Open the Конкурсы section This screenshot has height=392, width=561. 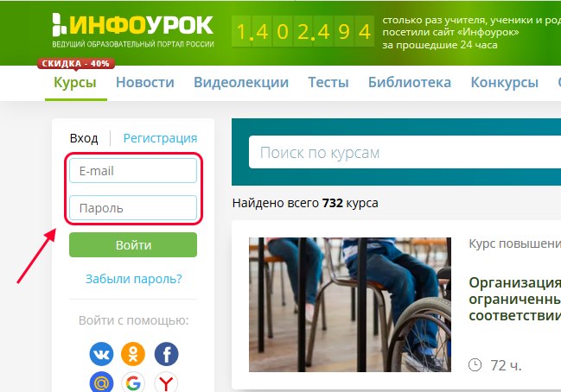505,83
